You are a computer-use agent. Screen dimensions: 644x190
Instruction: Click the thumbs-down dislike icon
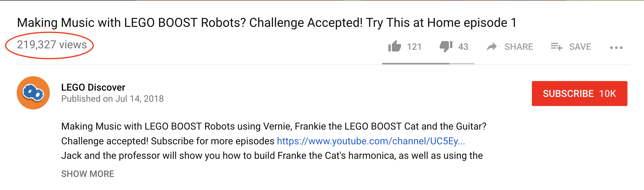(x=446, y=46)
